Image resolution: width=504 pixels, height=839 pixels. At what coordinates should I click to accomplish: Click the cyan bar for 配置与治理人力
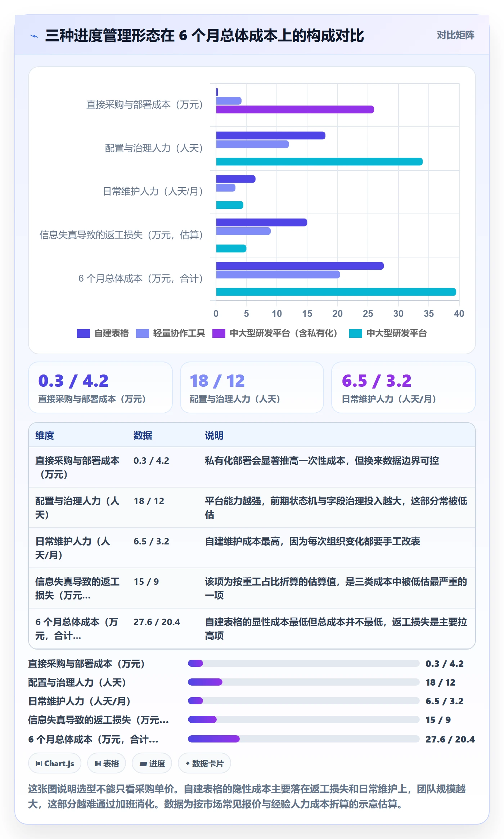319,162
